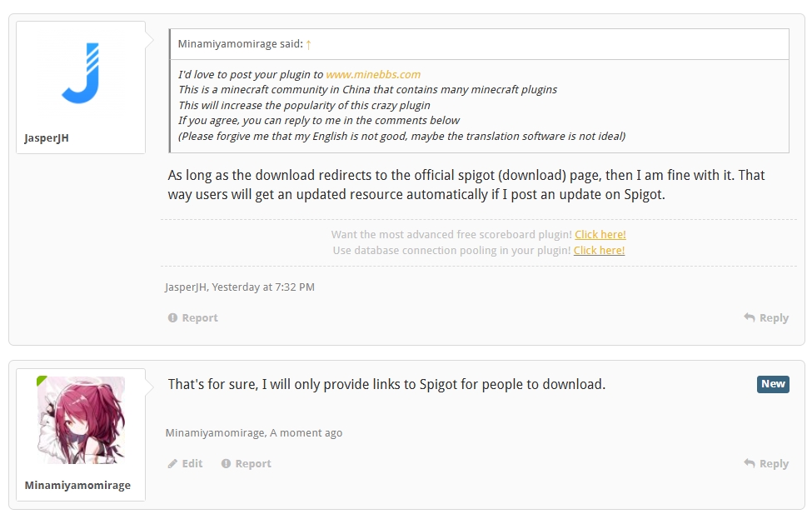Click the exclamation icon on JasperJH's Report

pyautogui.click(x=172, y=318)
